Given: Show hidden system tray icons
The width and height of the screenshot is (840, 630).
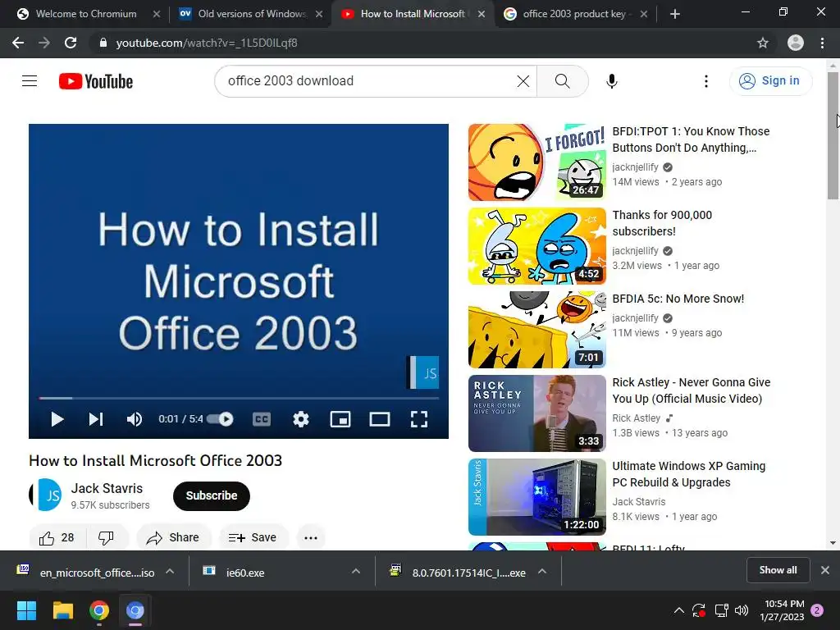Looking at the screenshot, I should click(x=678, y=610).
